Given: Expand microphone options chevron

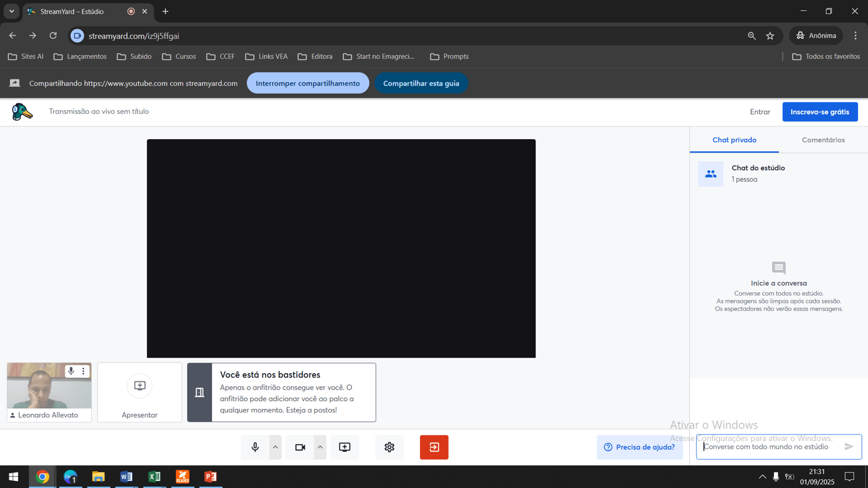Looking at the screenshot, I should [x=276, y=447].
